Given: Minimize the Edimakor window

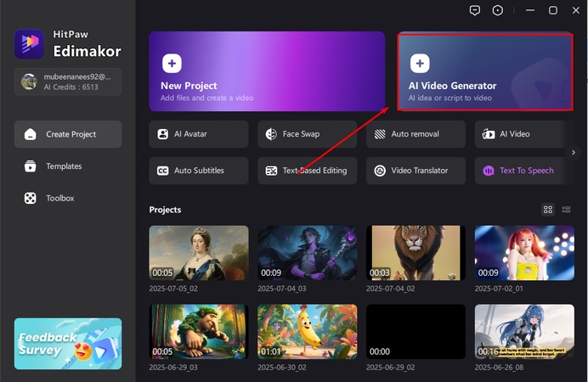Looking at the screenshot, I should (x=530, y=10).
